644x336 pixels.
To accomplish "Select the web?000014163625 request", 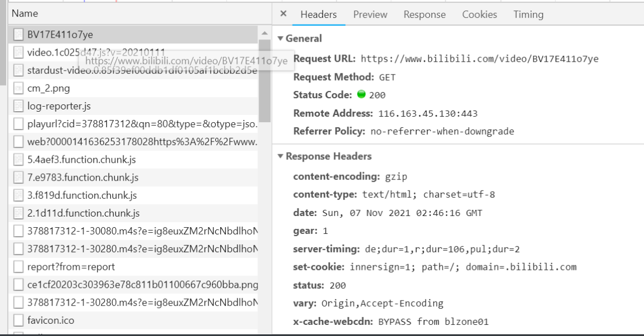I will (x=133, y=142).
